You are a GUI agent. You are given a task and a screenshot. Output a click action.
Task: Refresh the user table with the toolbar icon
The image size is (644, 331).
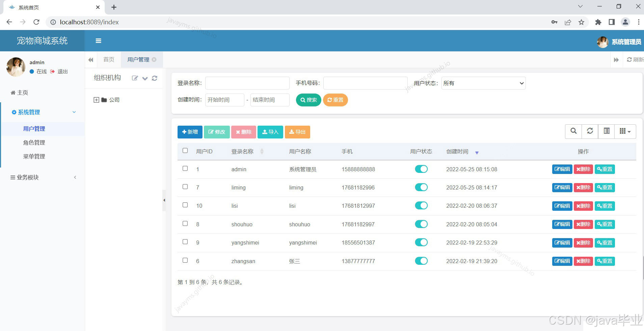(x=590, y=131)
